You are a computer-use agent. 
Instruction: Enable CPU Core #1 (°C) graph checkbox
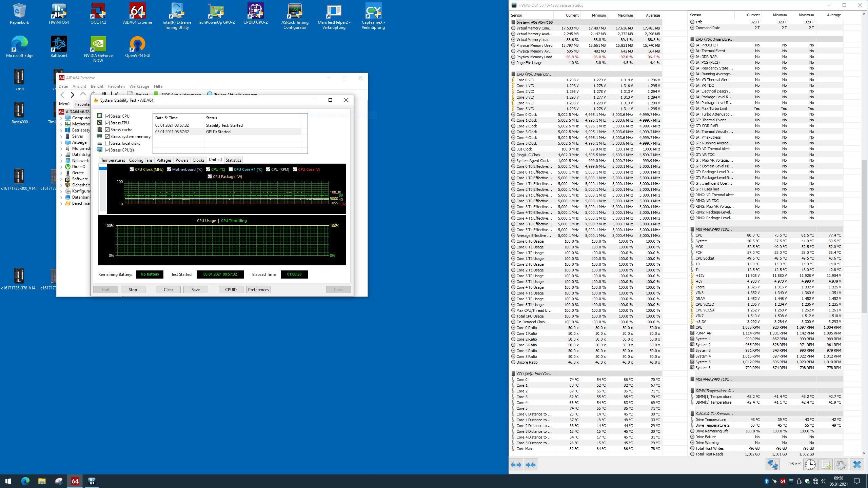click(231, 169)
